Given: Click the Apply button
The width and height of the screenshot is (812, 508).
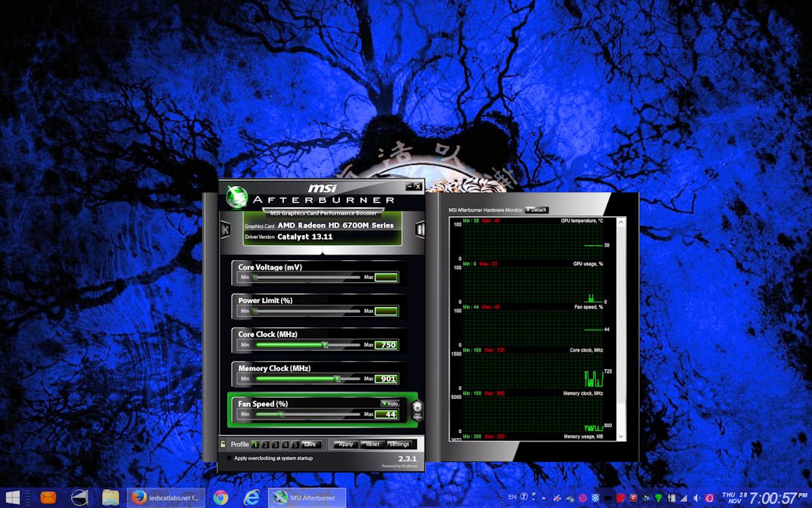Looking at the screenshot, I should tap(345, 444).
